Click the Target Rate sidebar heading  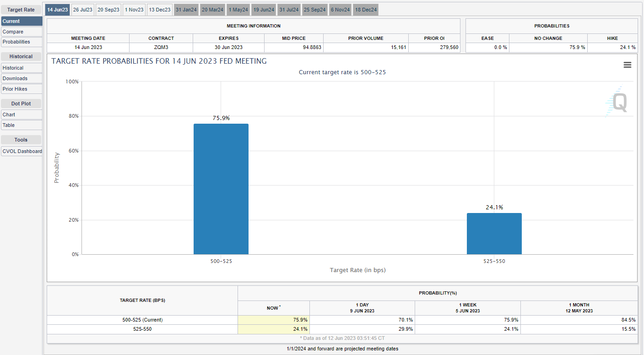pos(21,10)
